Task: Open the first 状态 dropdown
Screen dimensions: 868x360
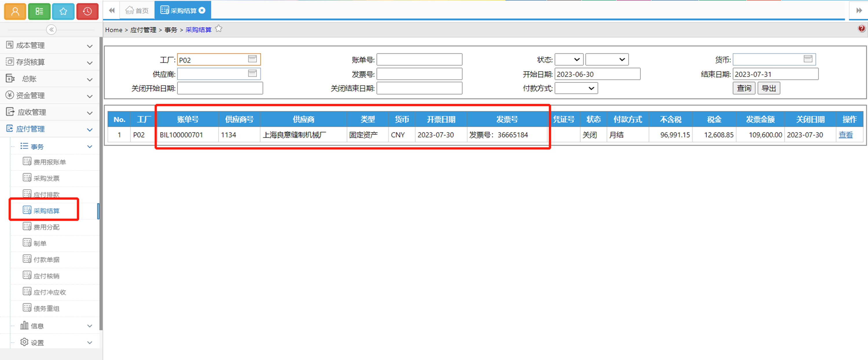Action: [569, 59]
